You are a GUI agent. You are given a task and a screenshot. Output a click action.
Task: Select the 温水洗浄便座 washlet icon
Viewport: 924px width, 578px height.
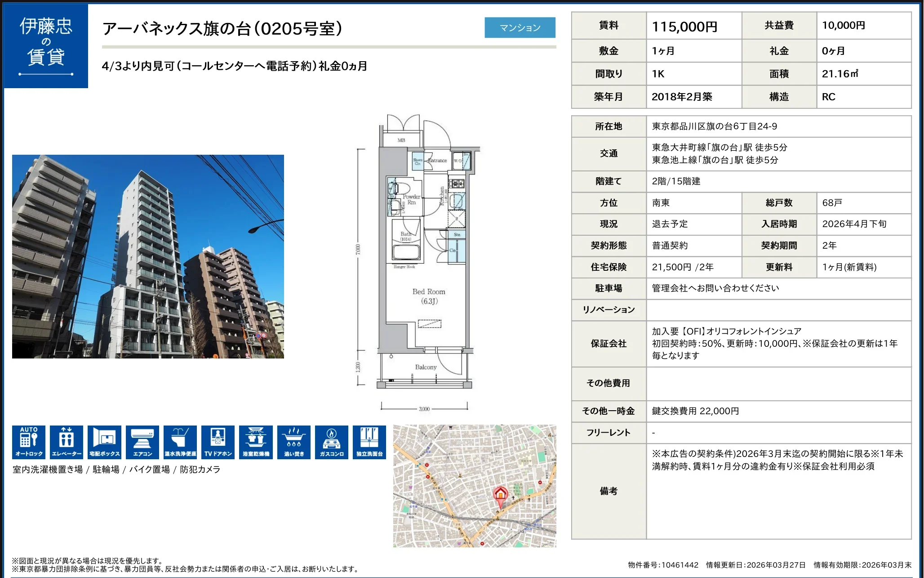point(180,442)
